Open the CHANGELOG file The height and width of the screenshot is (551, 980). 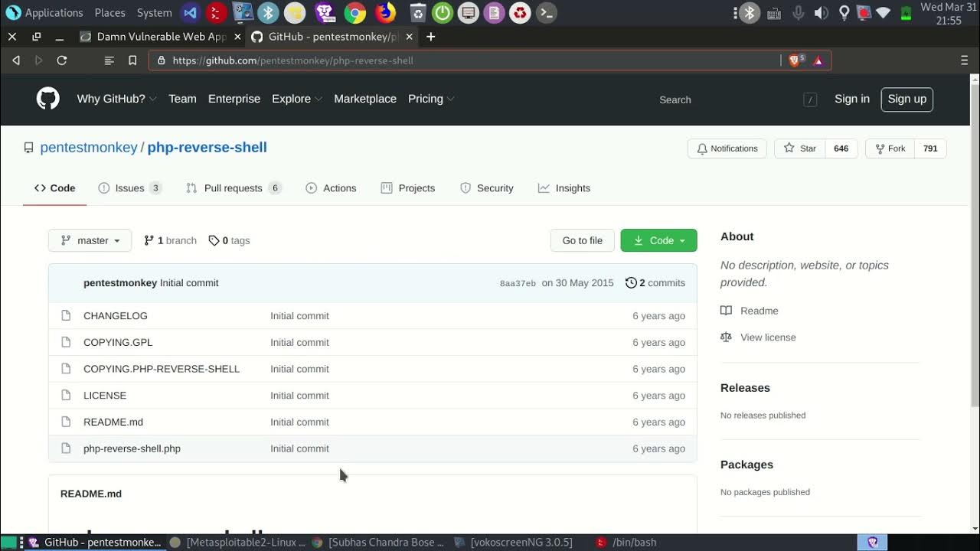pyautogui.click(x=116, y=316)
